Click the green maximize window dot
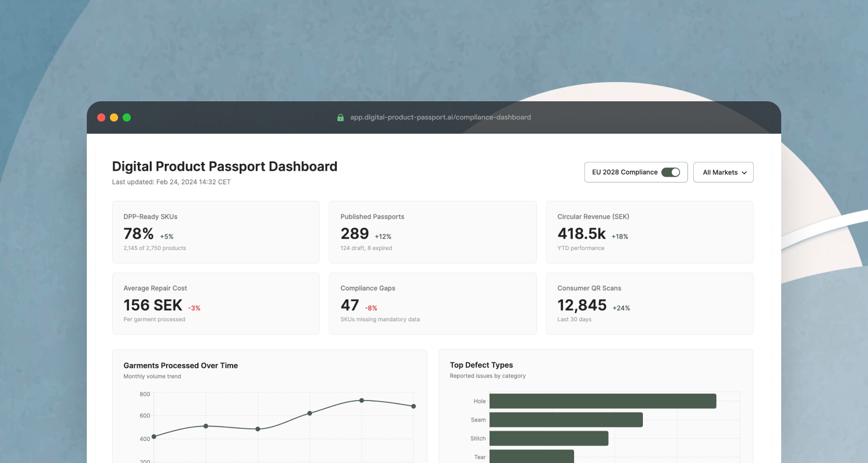Image resolution: width=868 pixels, height=463 pixels. tap(127, 117)
